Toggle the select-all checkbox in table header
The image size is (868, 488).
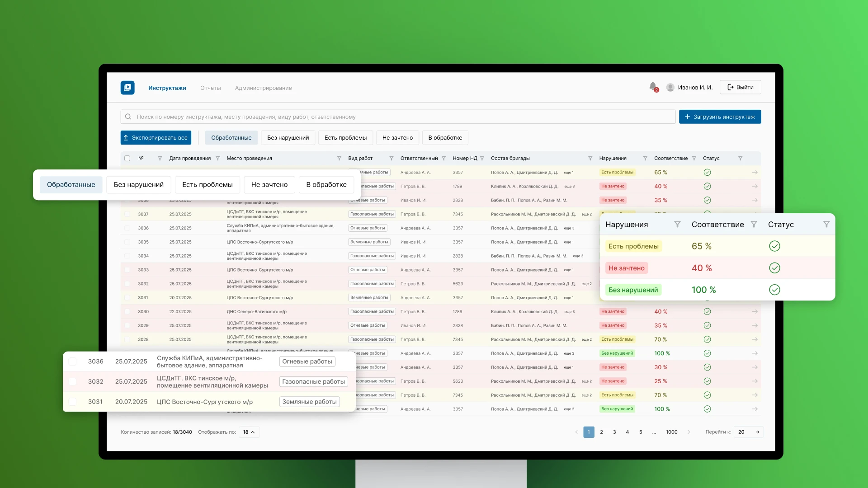pos(127,159)
